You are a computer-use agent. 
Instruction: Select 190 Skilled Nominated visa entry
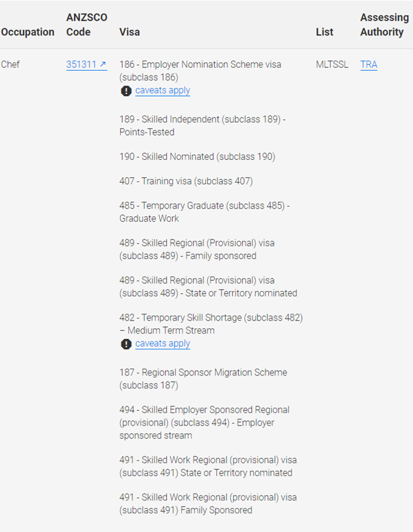[198, 157]
